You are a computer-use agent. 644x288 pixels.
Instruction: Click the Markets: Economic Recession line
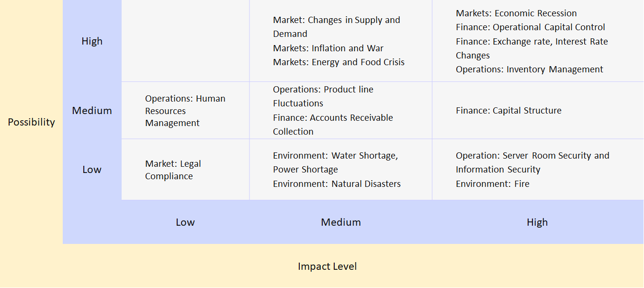tap(516, 13)
